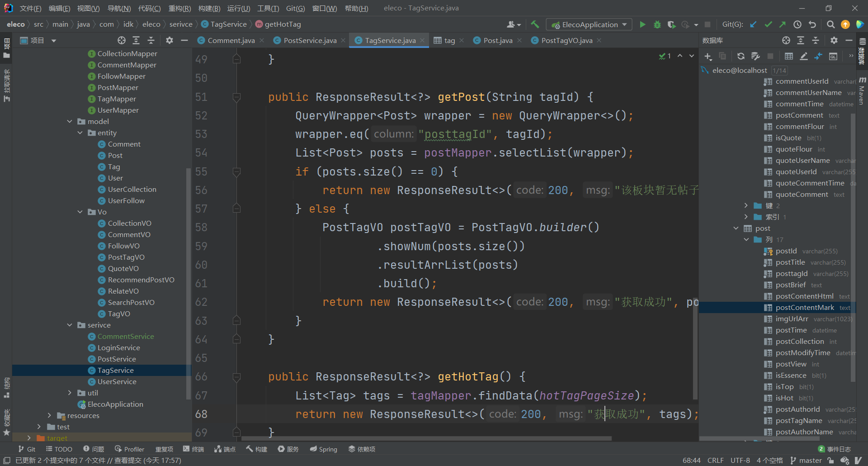868x466 pixels.
Task: Open user account icon dropdown
Action: coord(514,24)
